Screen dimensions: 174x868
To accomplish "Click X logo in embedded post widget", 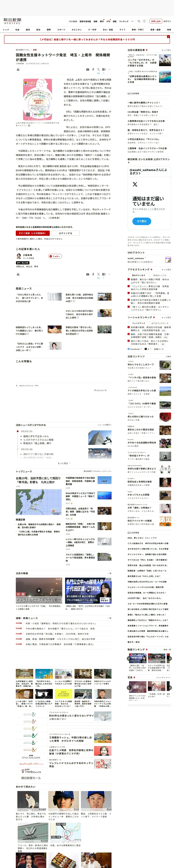I will [x=135, y=184].
